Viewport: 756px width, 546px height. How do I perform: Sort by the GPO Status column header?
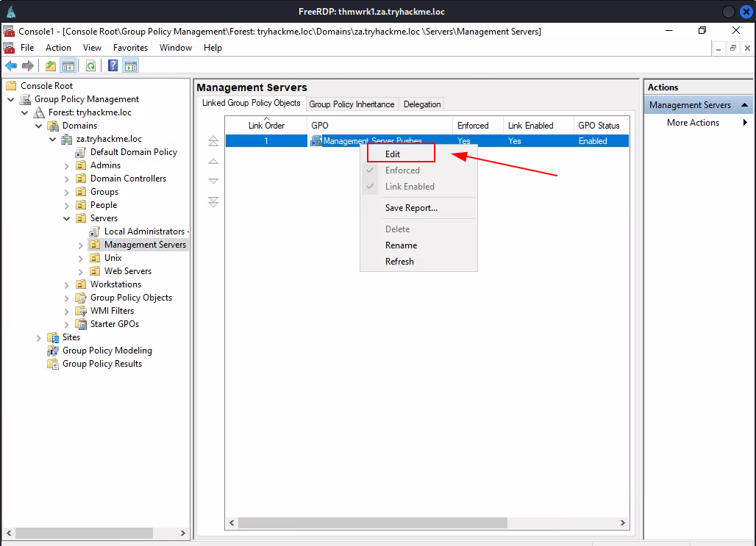click(x=602, y=126)
